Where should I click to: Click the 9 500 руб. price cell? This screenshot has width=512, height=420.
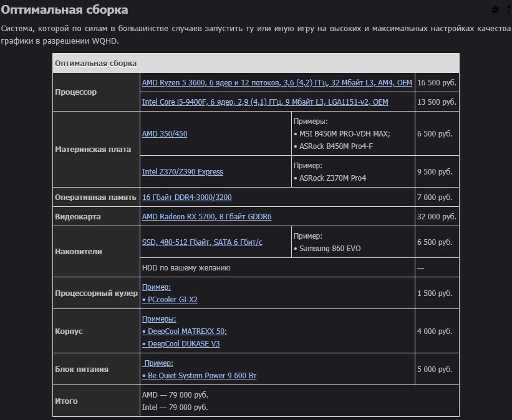point(437,171)
